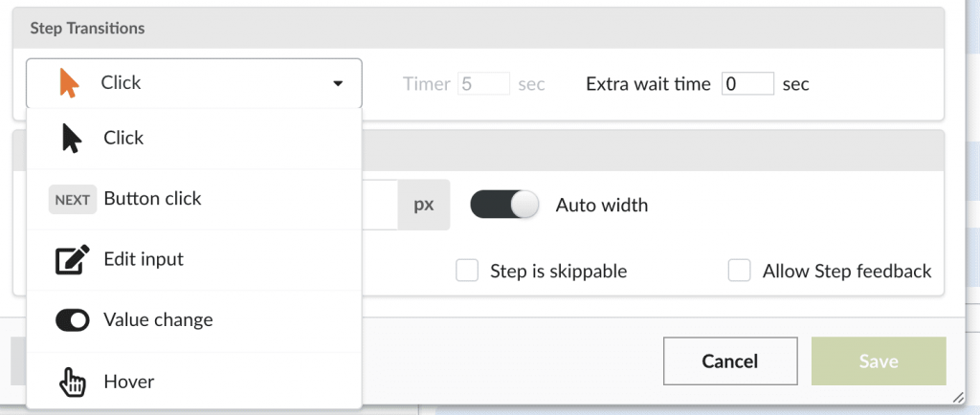Choose the Button click menu entry

pos(193,199)
